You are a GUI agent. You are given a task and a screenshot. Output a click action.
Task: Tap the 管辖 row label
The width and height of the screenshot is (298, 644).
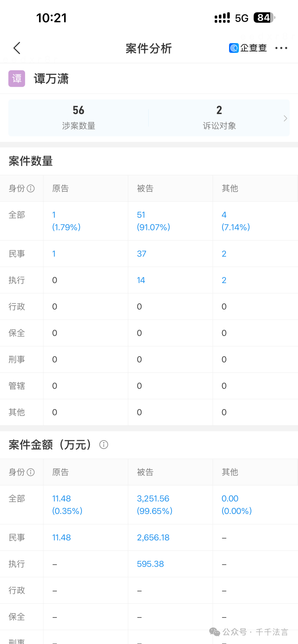pyautogui.click(x=17, y=386)
